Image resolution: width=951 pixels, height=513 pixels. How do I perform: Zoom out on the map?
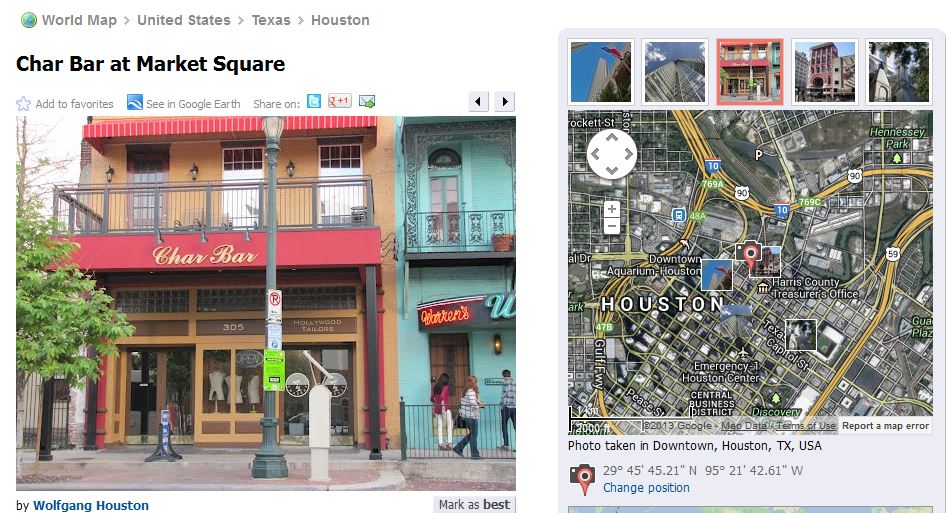coord(611,227)
